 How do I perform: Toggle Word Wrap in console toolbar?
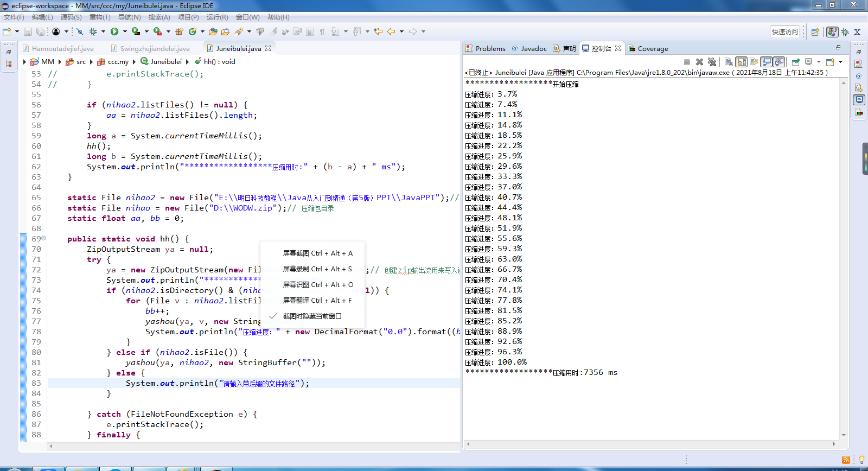pos(754,62)
